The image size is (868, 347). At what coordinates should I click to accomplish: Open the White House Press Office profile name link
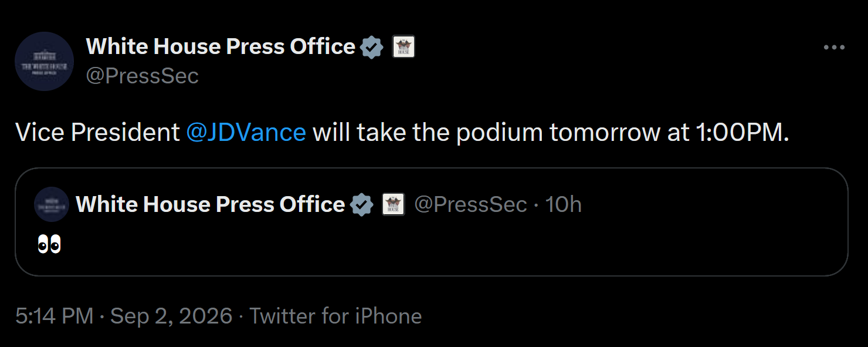pos(221,46)
